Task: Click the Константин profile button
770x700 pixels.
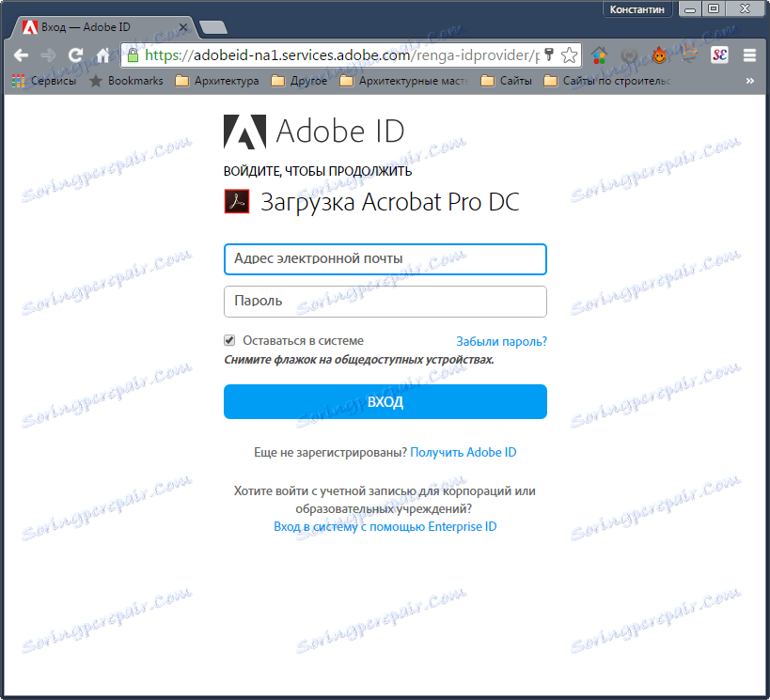Action: [x=636, y=9]
